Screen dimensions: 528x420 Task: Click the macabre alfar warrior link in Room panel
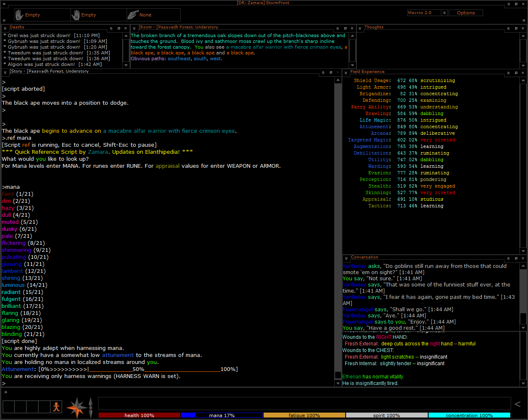(x=284, y=47)
